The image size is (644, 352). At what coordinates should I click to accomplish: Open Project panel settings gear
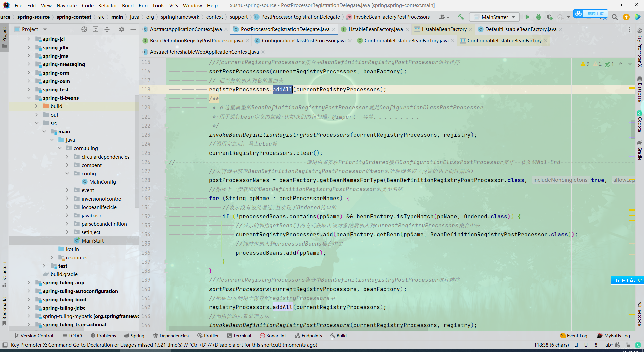click(x=122, y=29)
